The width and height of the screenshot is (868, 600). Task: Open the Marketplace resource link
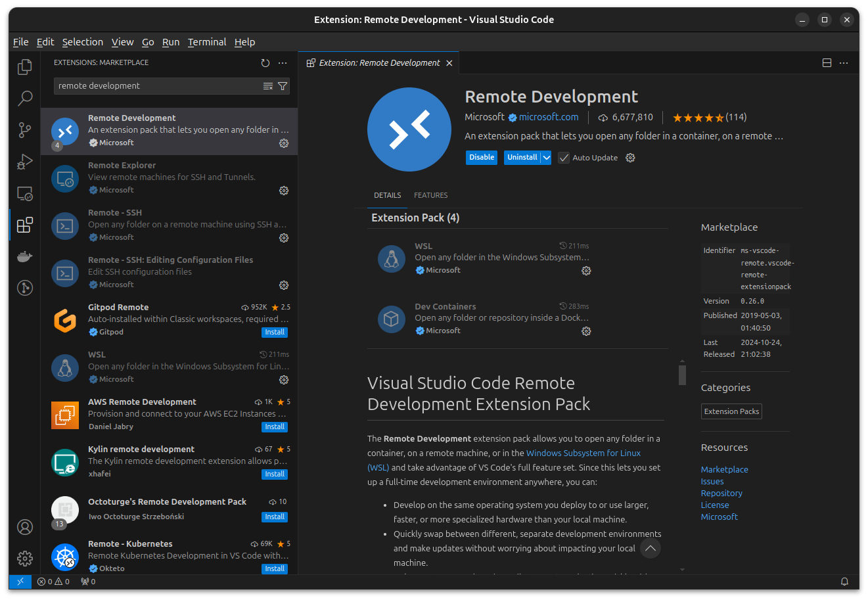pyautogui.click(x=725, y=469)
